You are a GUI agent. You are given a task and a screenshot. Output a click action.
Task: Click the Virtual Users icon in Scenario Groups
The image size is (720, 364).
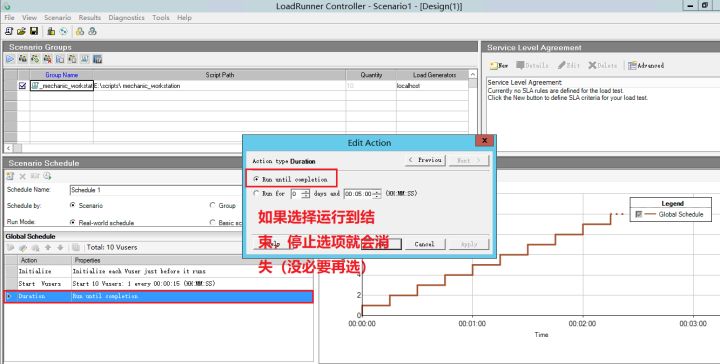[x=22, y=59]
